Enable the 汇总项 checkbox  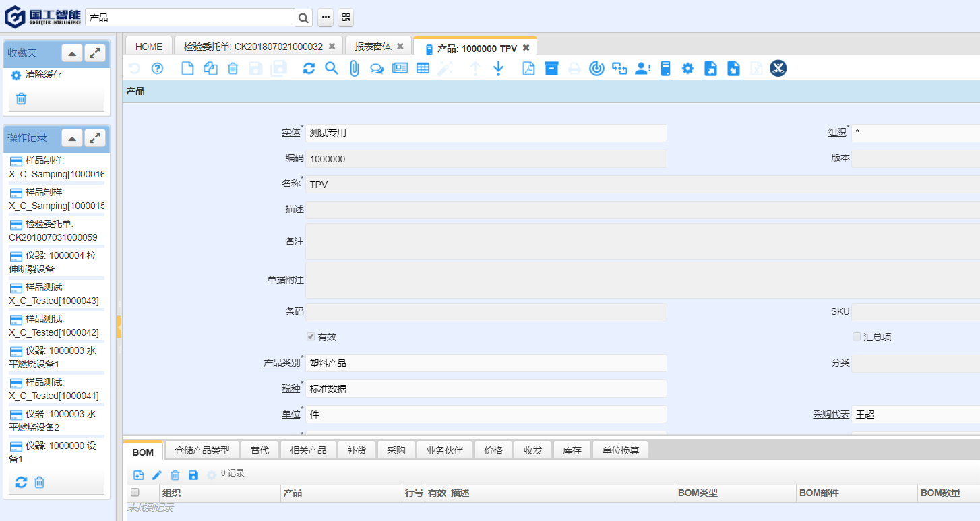pyautogui.click(x=857, y=336)
